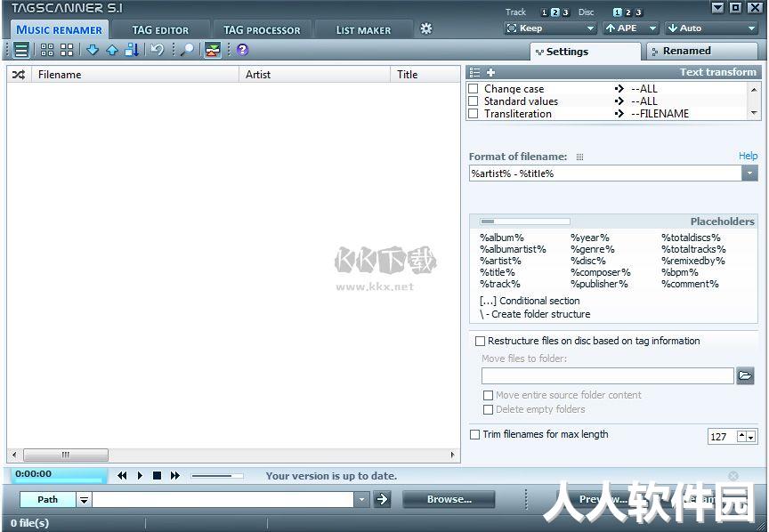The height and width of the screenshot is (532, 769).
Task: Click arrow next to Change case
Action: (x=619, y=89)
